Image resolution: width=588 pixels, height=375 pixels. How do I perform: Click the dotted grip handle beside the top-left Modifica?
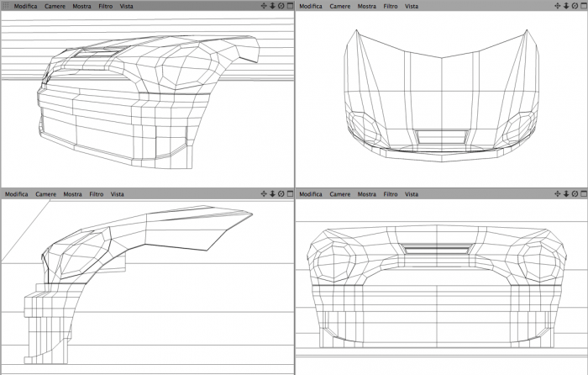[x=7, y=6]
